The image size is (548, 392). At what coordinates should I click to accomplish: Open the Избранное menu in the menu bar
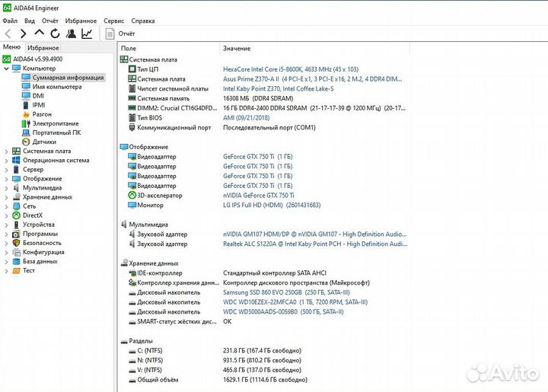[x=81, y=21]
